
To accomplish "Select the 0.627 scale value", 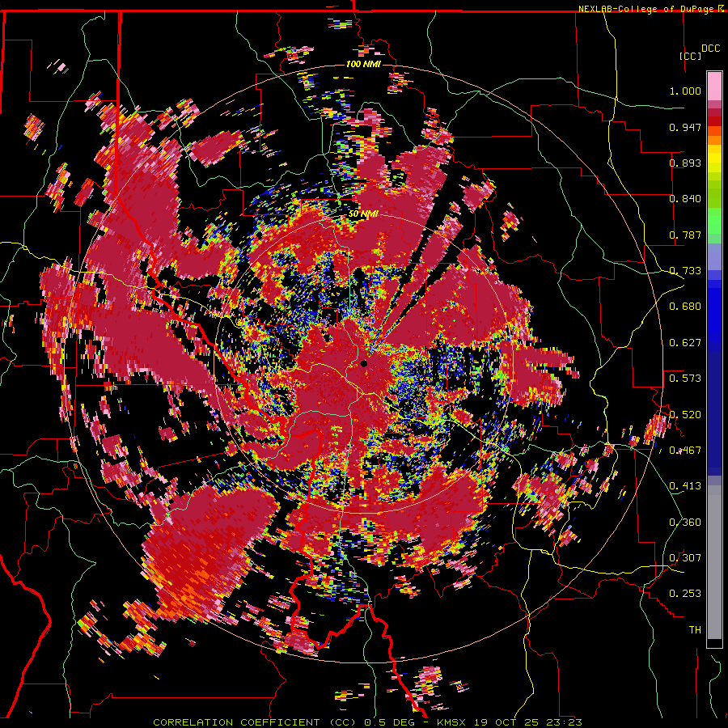I will (x=685, y=343).
